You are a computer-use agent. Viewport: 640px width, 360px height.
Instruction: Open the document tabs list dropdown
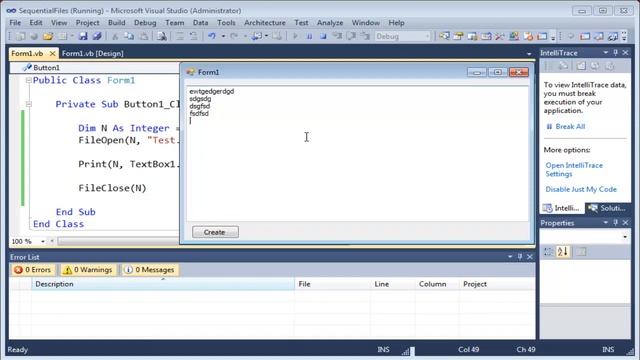529,54
